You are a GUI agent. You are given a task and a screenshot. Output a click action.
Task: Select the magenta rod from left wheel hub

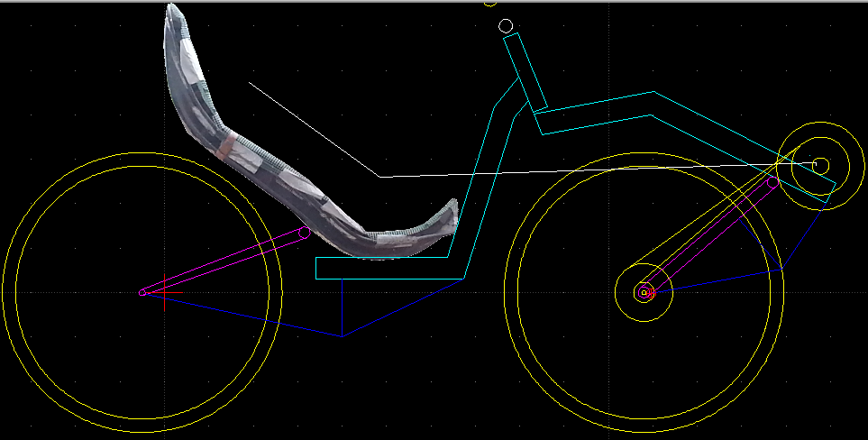(x=225, y=261)
